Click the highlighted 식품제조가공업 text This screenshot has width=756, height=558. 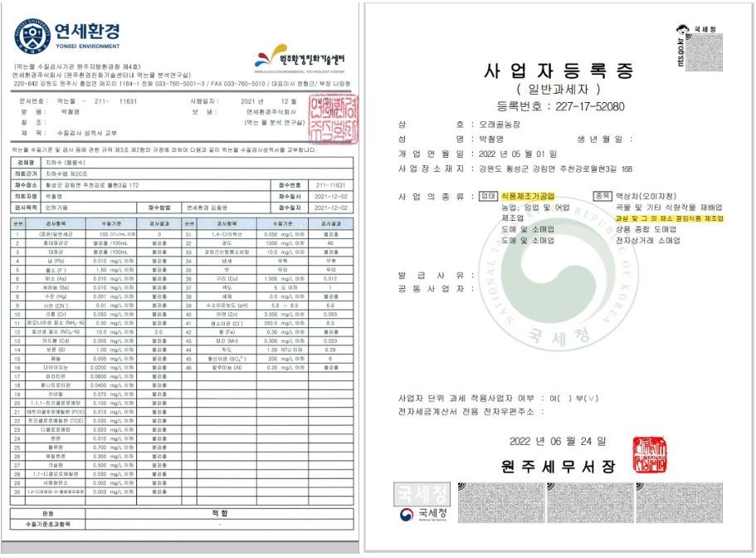pos(528,196)
